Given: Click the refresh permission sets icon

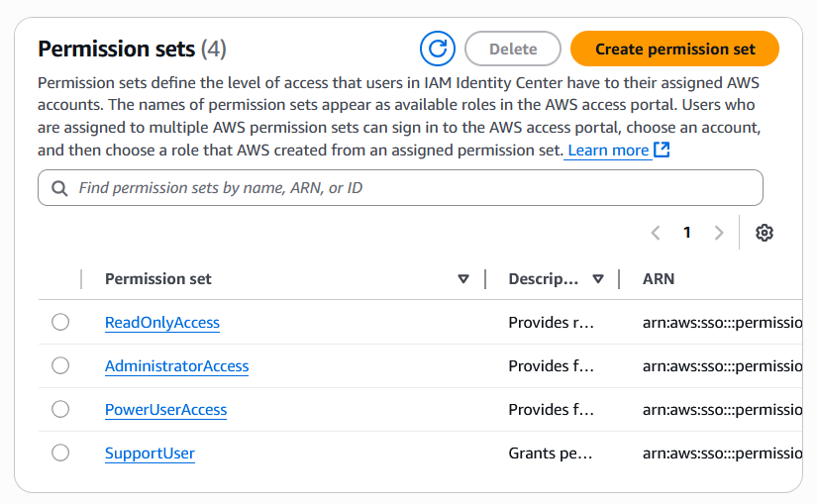Looking at the screenshot, I should (x=438, y=49).
